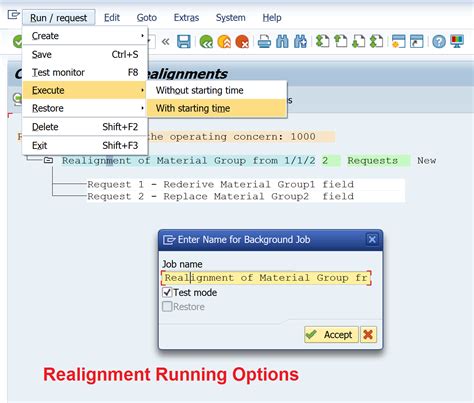Viewport: 474px width, 403px height.
Task: Select With starting time menu entry
Action: pyautogui.click(x=217, y=108)
